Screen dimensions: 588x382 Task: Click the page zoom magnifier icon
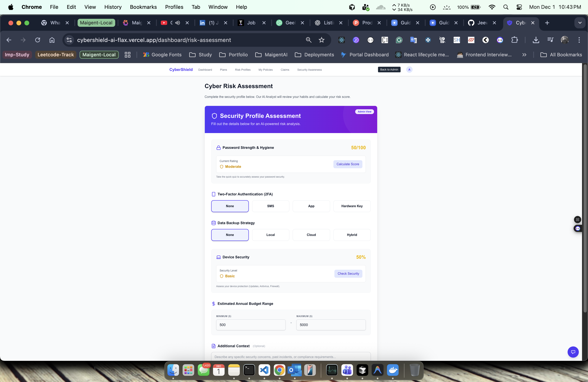[x=308, y=40]
